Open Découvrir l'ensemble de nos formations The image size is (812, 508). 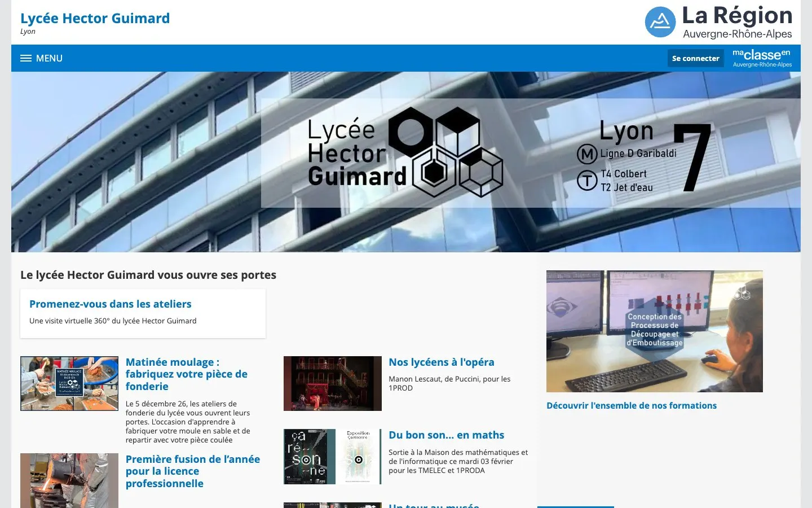click(x=632, y=406)
